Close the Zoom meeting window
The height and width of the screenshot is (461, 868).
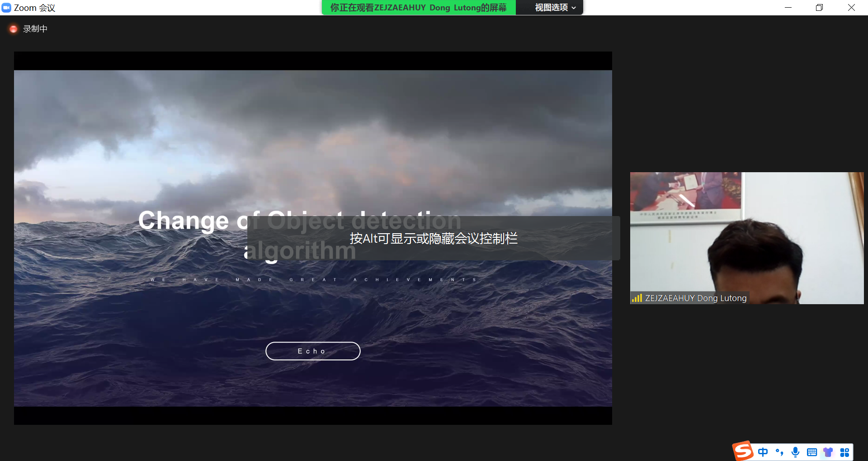[x=851, y=8]
